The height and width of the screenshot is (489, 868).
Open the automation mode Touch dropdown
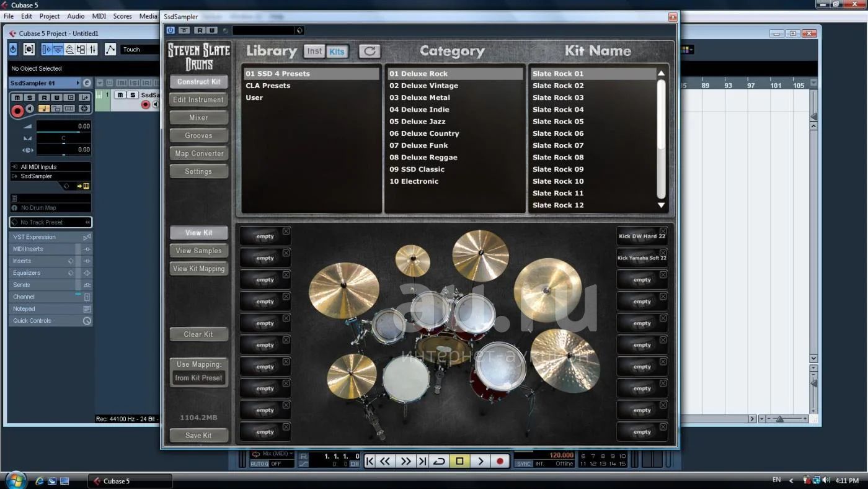point(140,49)
